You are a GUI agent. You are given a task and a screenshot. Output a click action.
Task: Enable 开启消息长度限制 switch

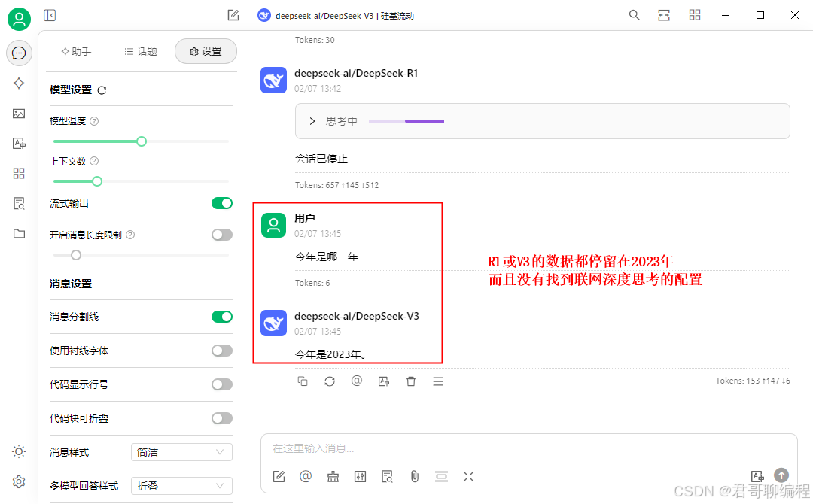tap(222, 235)
